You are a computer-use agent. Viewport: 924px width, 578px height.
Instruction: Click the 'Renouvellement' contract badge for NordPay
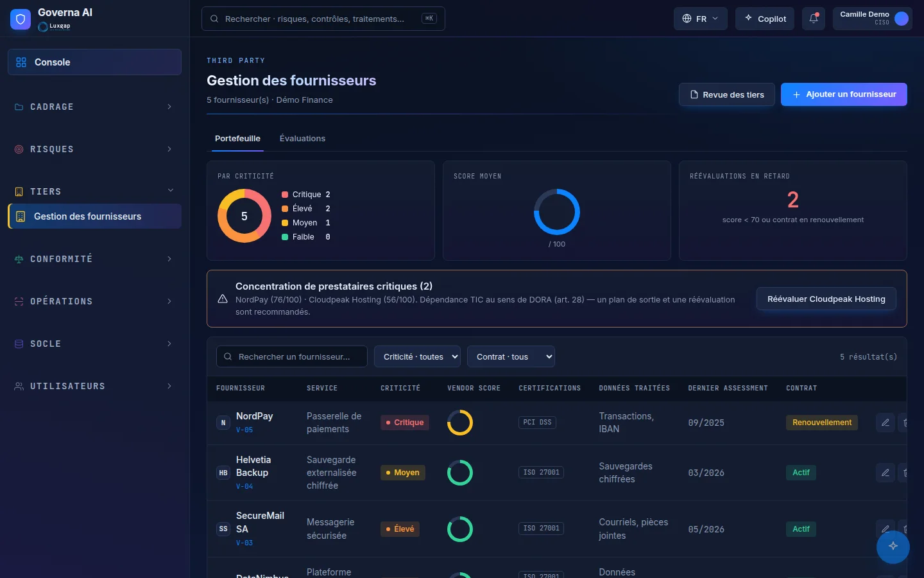pos(822,423)
